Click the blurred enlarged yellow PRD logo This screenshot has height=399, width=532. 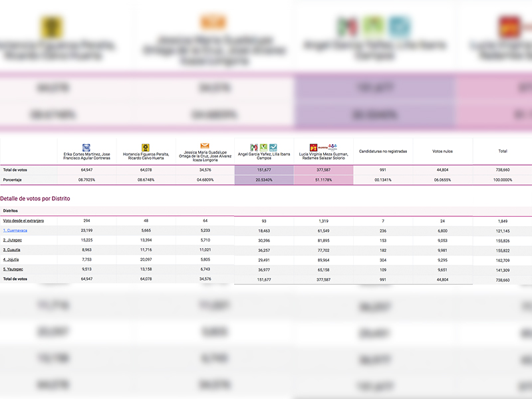point(51,27)
